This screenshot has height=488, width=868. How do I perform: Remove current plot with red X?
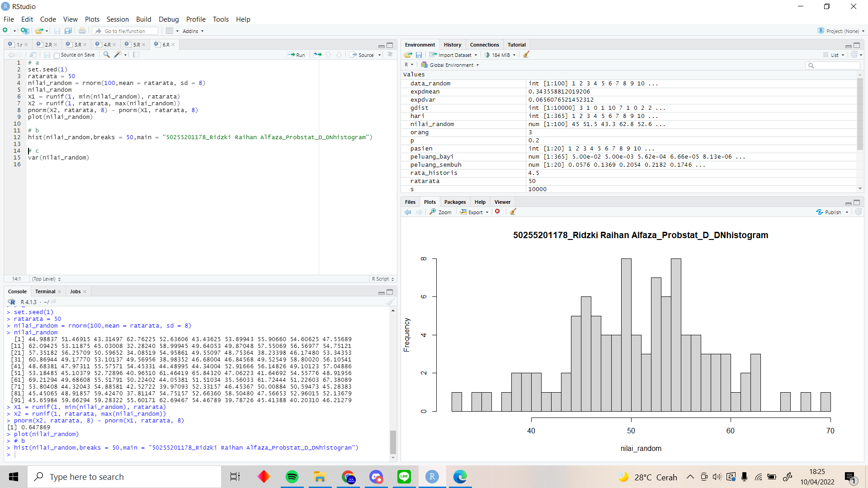pyautogui.click(x=497, y=211)
